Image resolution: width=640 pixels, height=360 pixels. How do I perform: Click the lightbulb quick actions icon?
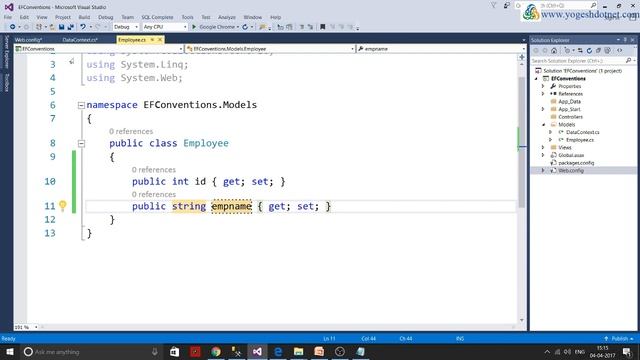[62, 206]
